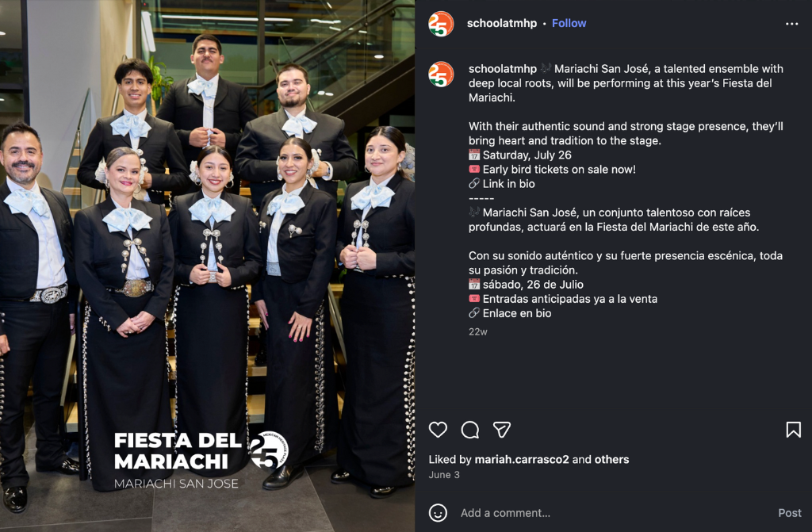812x532 pixels.
Task: Show the list of others who liked
Action: click(611, 460)
